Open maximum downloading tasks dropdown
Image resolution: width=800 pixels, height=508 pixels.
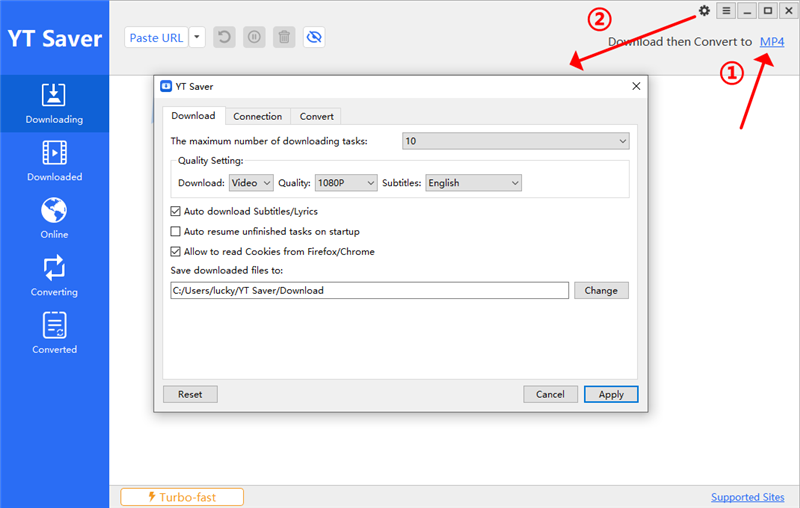pos(516,141)
